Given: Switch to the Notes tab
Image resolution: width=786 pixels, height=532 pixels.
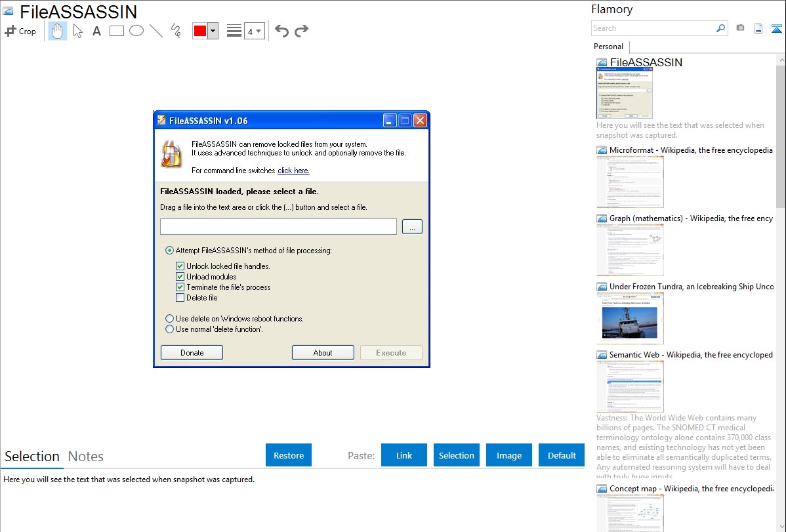Looking at the screenshot, I should coord(86,457).
